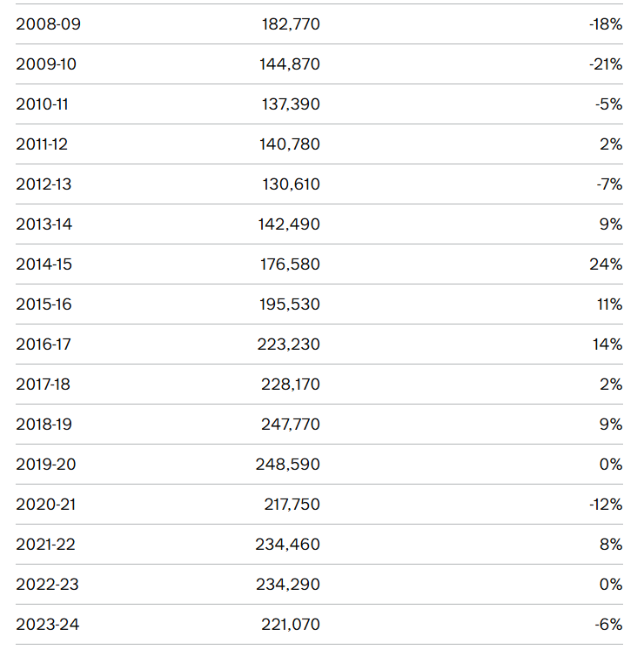This screenshot has width=644, height=649.
Task: Click the 2015-16 row label
Action: coord(44,304)
